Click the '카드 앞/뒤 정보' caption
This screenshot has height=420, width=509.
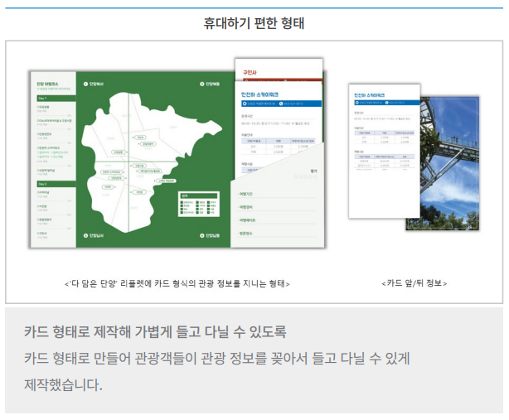pos(414,283)
